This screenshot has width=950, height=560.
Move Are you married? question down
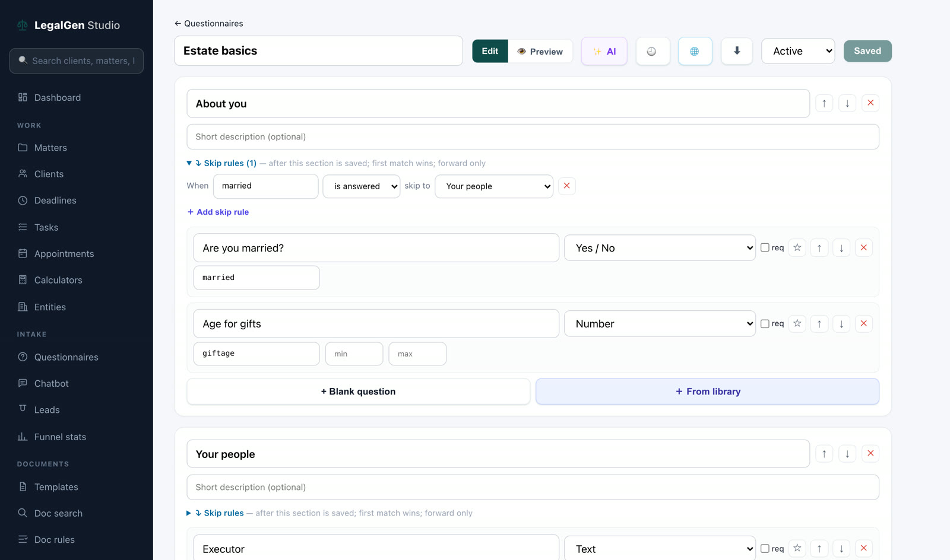point(841,247)
